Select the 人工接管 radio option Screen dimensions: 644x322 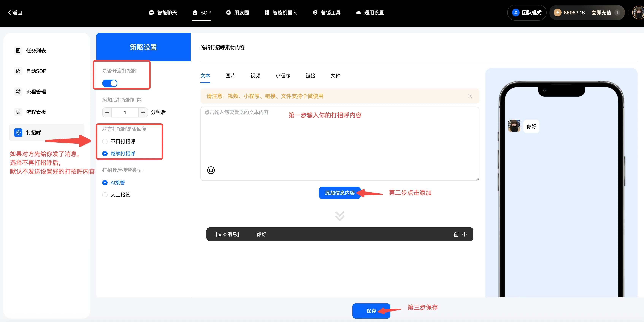click(x=105, y=195)
